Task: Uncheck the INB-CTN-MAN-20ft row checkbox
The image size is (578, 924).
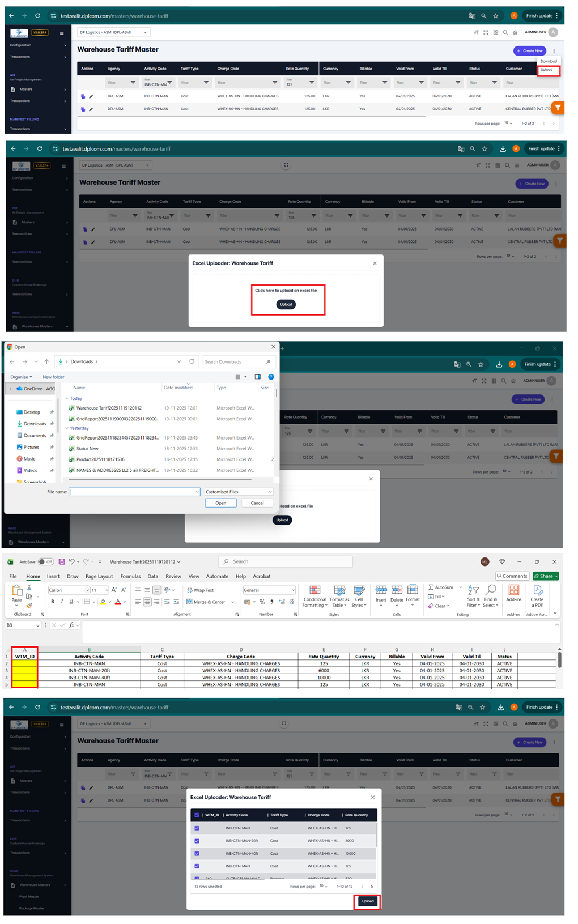Action: (197, 841)
